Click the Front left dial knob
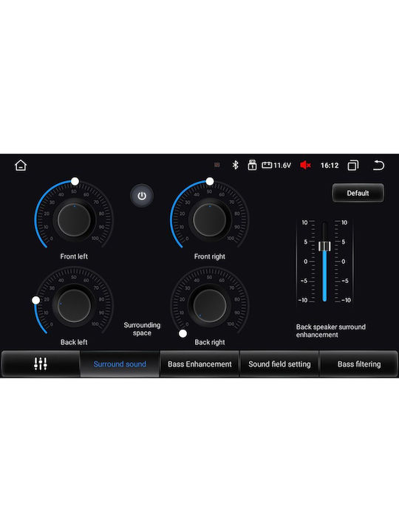The height and width of the screenshot is (532, 399). (74, 219)
